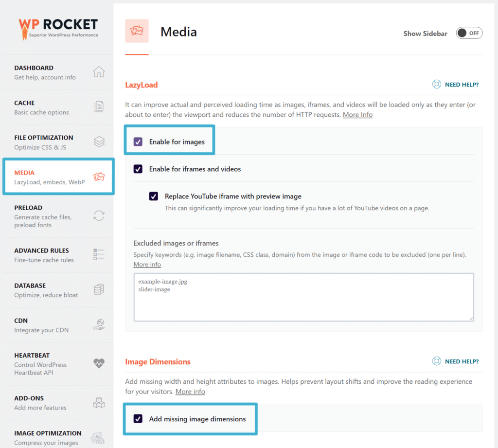Viewport: 498px width, 448px height.
Task: Open Heartbeat API settings
Action: click(x=58, y=364)
